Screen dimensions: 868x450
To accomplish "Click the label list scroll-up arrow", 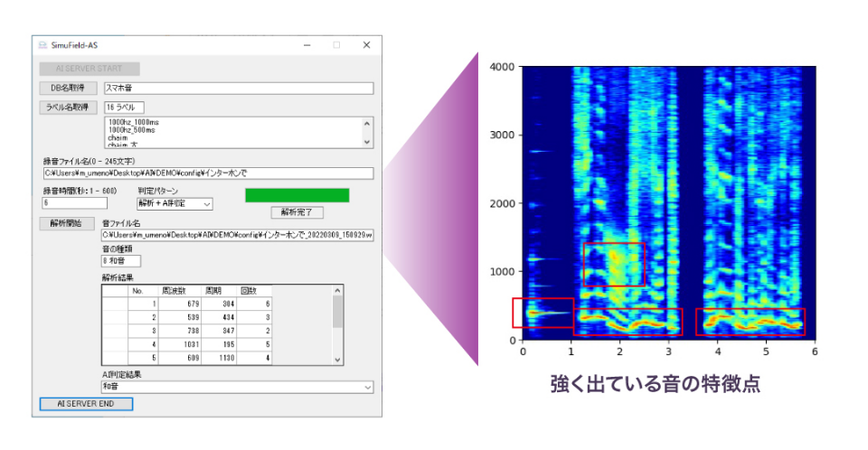I will pyautogui.click(x=366, y=123).
